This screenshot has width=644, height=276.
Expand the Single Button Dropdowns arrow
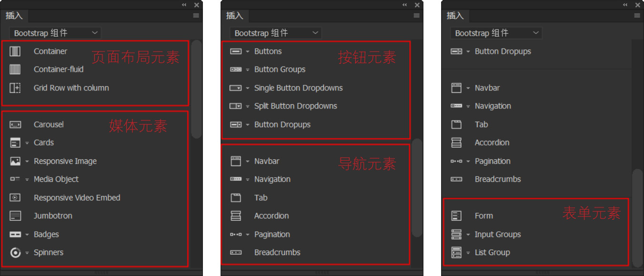pos(248,88)
